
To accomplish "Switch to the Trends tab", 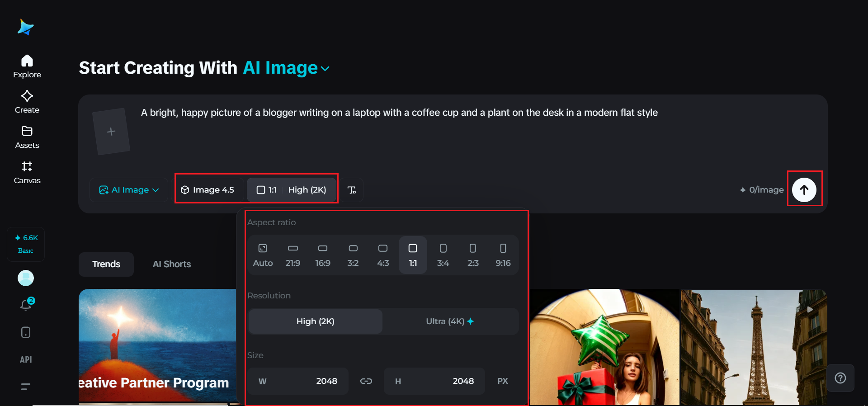I will click(x=106, y=264).
